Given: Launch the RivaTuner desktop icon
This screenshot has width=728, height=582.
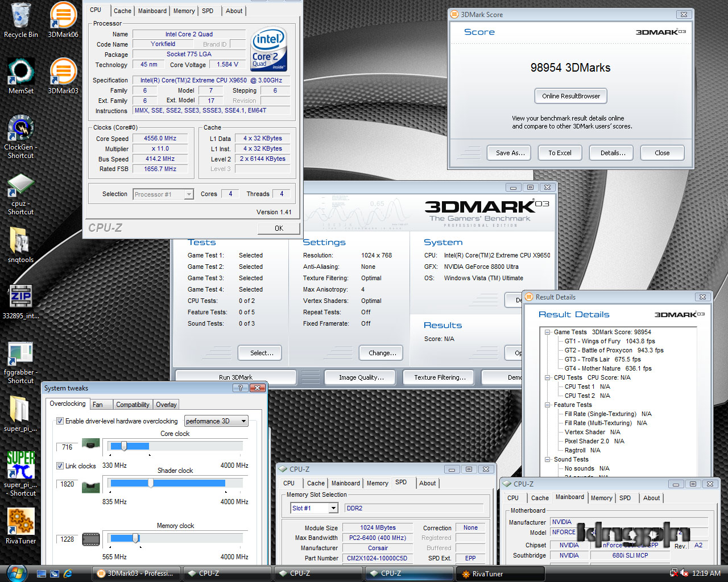Looking at the screenshot, I should pyautogui.click(x=20, y=526).
